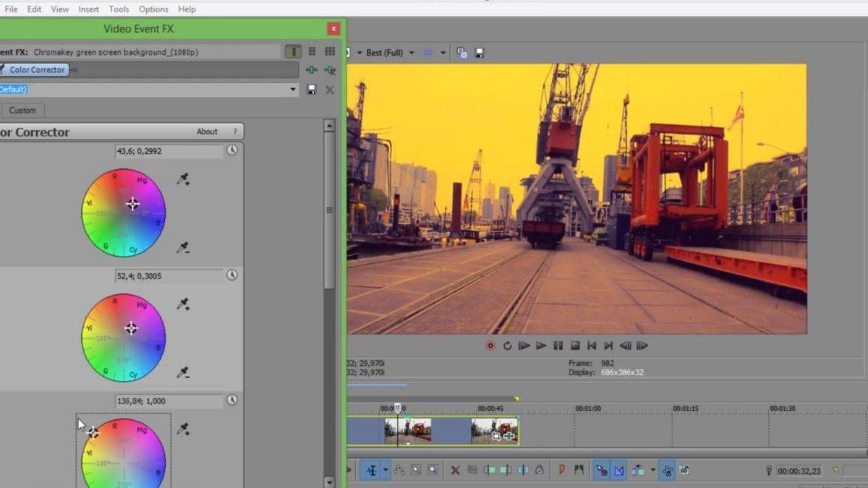Insert an orange marker from the toolbar
868x488 pixels.
[x=561, y=468]
